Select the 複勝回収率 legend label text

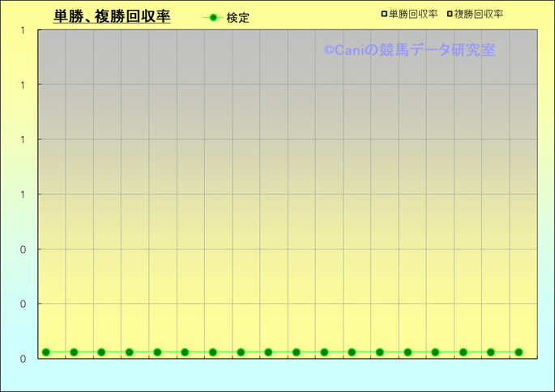coord(479,14)
